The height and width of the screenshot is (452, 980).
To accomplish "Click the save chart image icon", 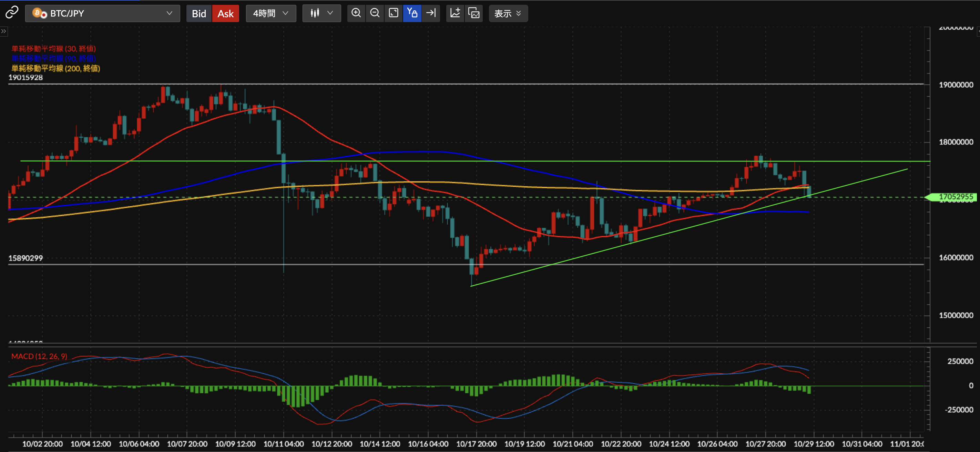I will (474, 13).
